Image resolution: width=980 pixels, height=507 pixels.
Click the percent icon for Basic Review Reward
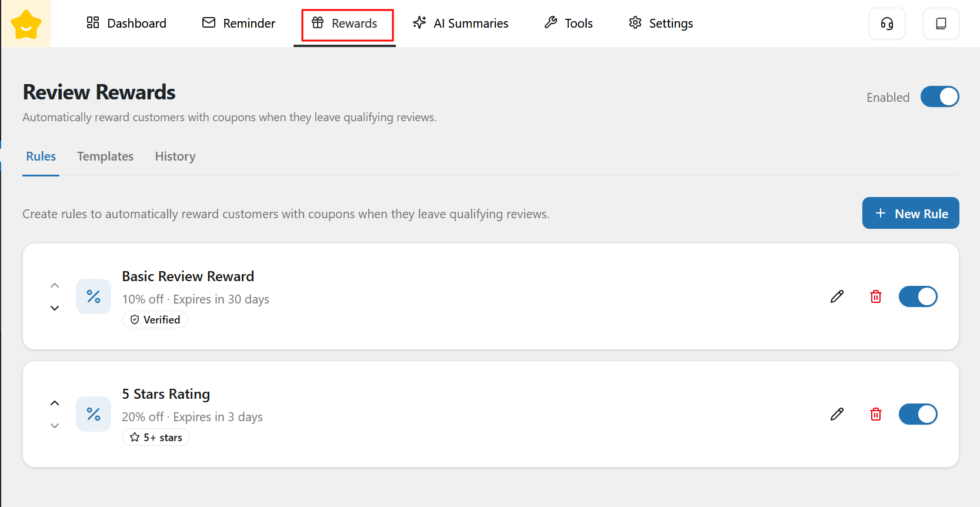point(94,296)
